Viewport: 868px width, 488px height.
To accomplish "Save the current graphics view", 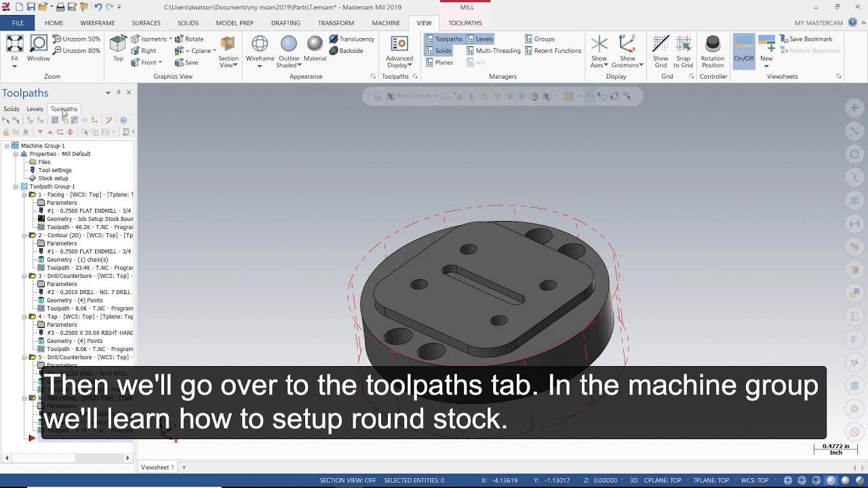I will (x=186, y=62).
